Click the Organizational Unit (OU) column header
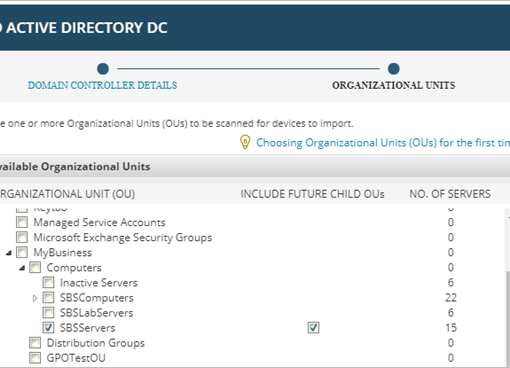This screenshot has height=368, width=510. tap(67, 194)
